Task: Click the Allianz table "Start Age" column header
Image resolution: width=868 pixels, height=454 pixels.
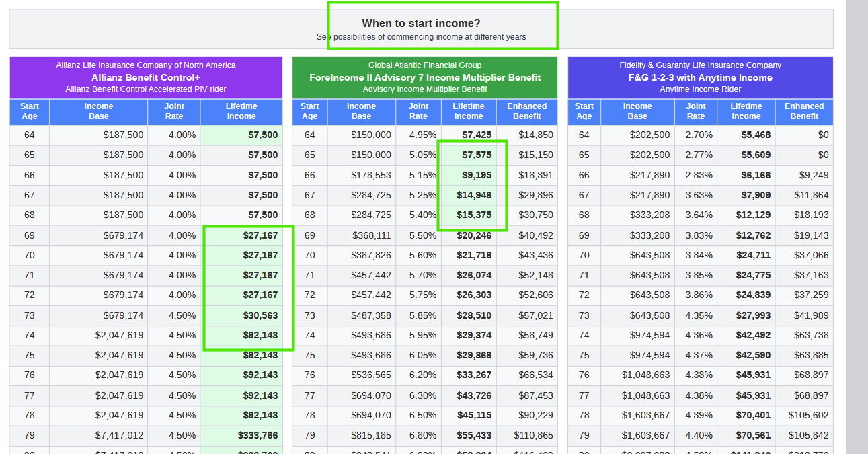Action: point(30,111)
